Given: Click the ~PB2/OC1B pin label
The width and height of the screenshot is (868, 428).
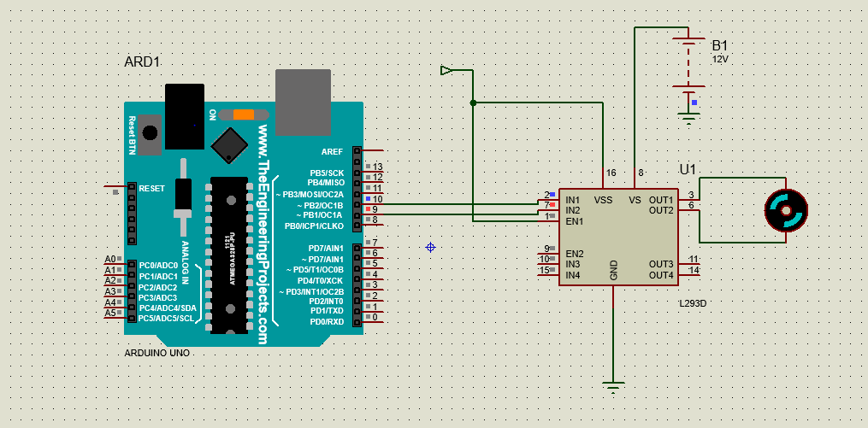Looking at the screenshot, I should click(320, 205).
